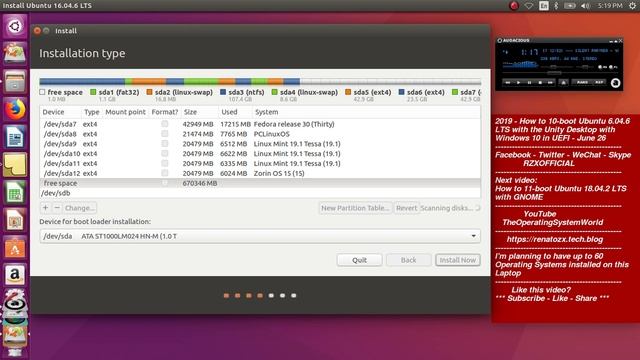Launch LibreOffice Impress from the dock

pos(15,220)
